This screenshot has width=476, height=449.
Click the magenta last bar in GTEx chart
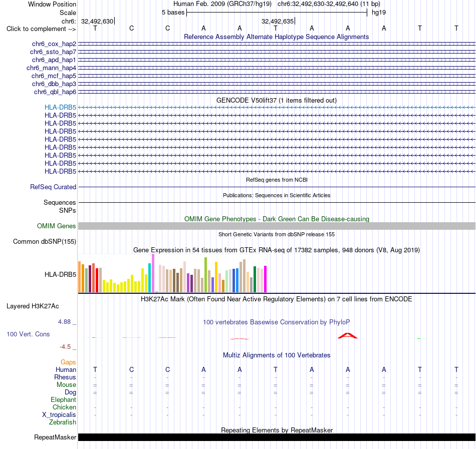point(266,279)
